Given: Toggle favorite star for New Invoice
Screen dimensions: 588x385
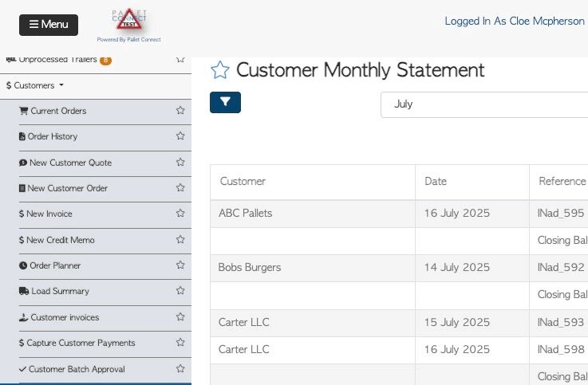Looking at the screenshot, I should tap(180, 214).
